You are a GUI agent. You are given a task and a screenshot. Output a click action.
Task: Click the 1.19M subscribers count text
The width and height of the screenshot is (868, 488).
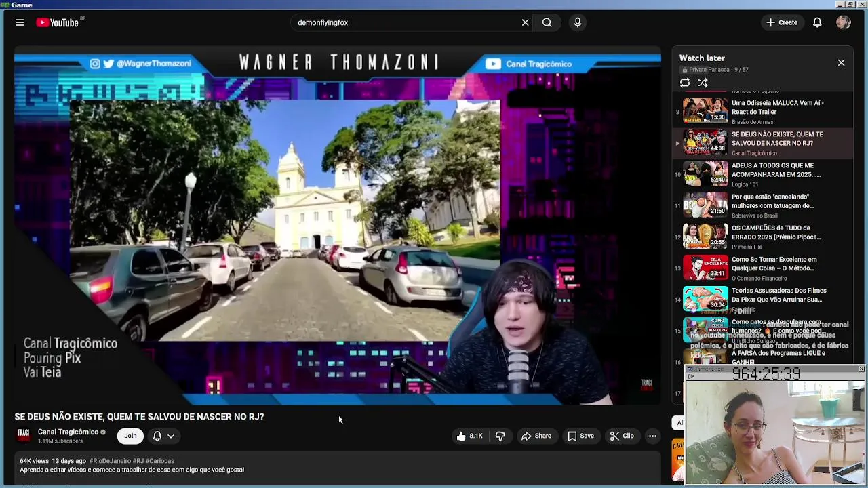click(60, 441)
